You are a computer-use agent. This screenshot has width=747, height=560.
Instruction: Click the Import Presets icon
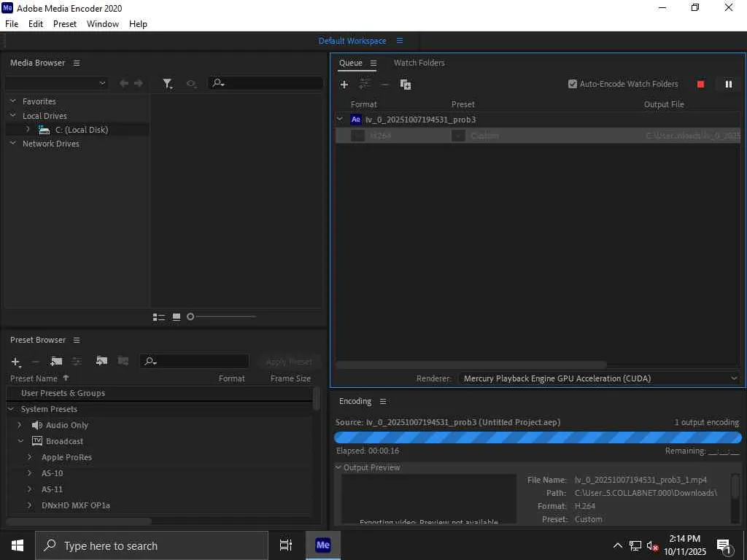click(x=101, y=361)
